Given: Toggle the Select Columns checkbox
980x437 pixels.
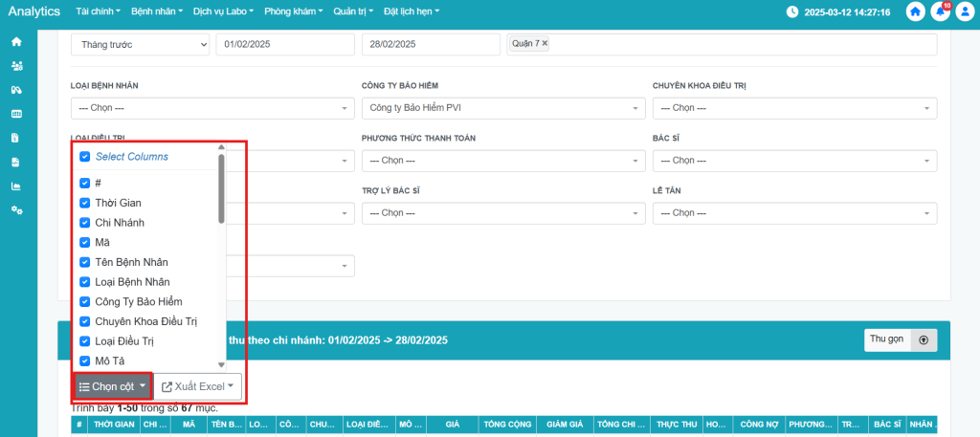Looking at the screenshot, I should pos(84,156).
